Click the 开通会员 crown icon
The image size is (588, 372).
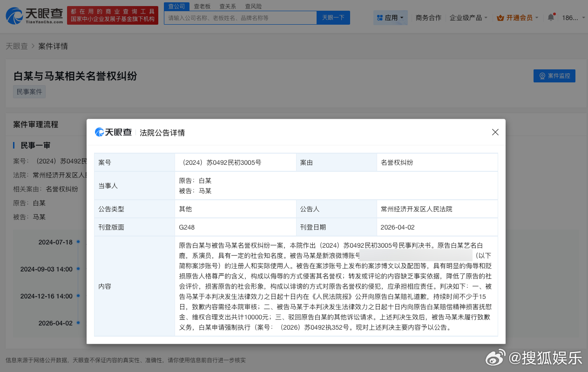pos(500,18)
